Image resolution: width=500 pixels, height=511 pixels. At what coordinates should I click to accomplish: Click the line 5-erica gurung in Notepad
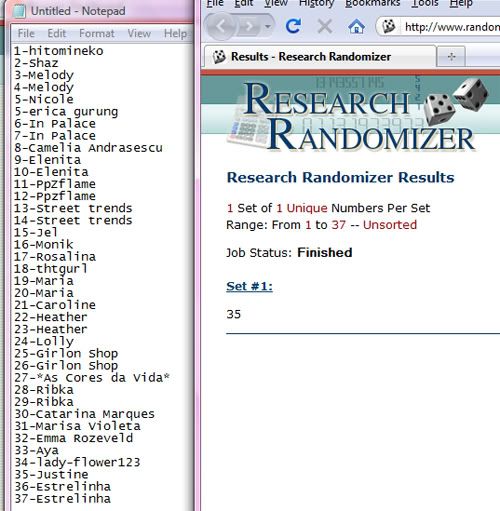(x=66, y=111)
